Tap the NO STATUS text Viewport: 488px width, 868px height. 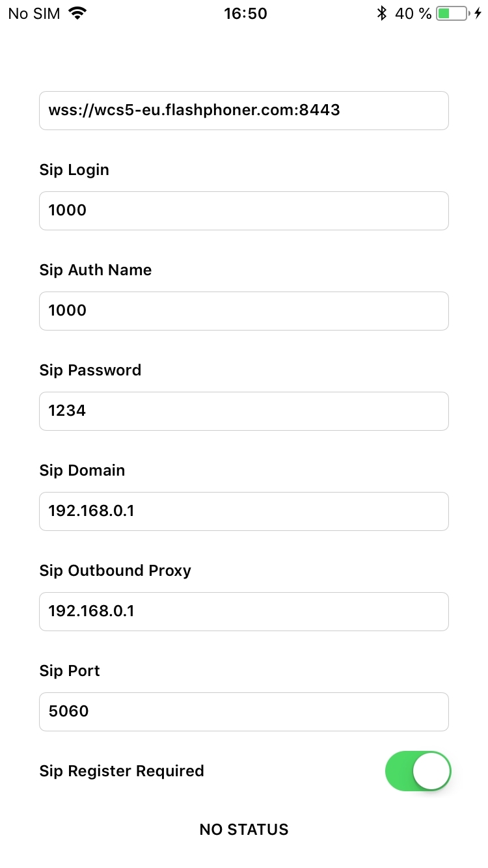(244, 830)
